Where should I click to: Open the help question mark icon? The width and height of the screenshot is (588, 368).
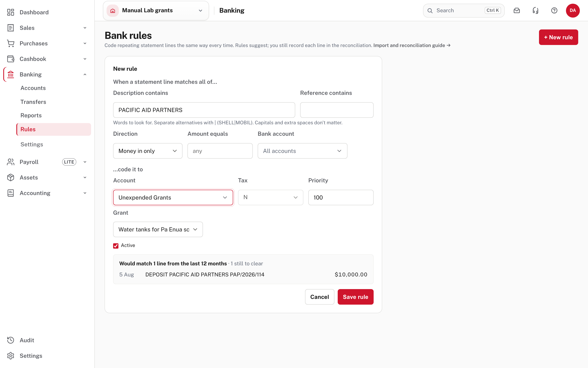[x=554, y=10]
